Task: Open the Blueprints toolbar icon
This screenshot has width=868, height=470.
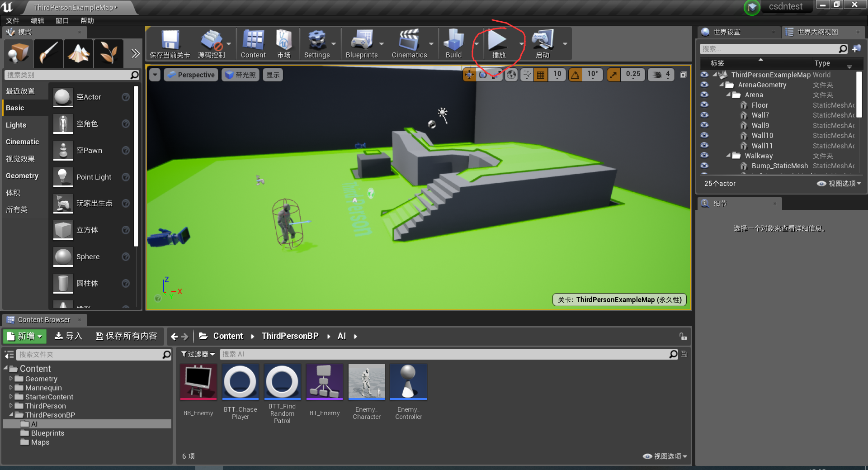Action: [363, 43]
